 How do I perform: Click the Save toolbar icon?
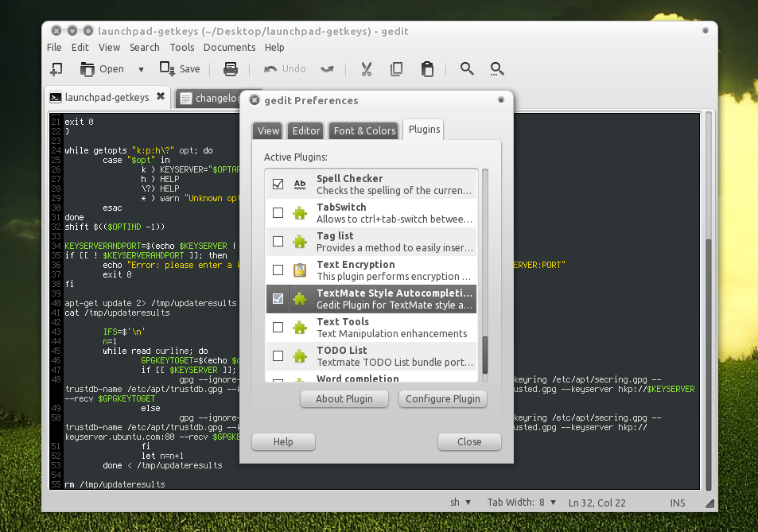click(167, 69)
